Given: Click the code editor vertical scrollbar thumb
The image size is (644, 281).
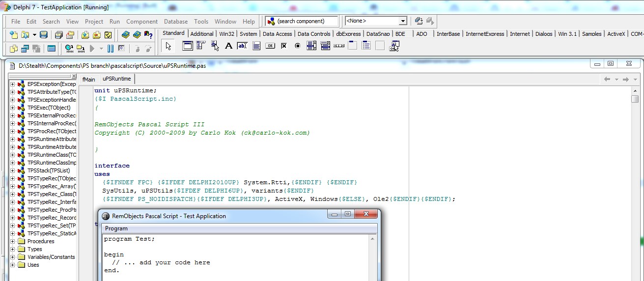Looking at the screenshot, I should 635,99.
